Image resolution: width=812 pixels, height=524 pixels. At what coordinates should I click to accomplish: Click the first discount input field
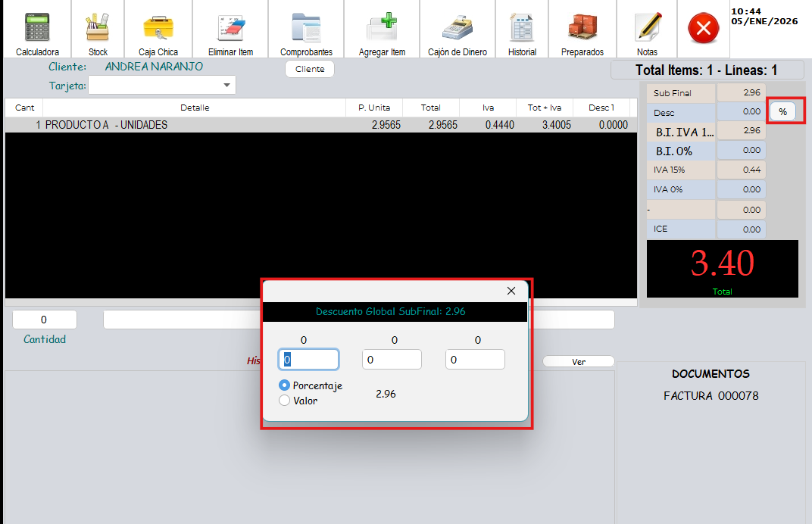309,360
